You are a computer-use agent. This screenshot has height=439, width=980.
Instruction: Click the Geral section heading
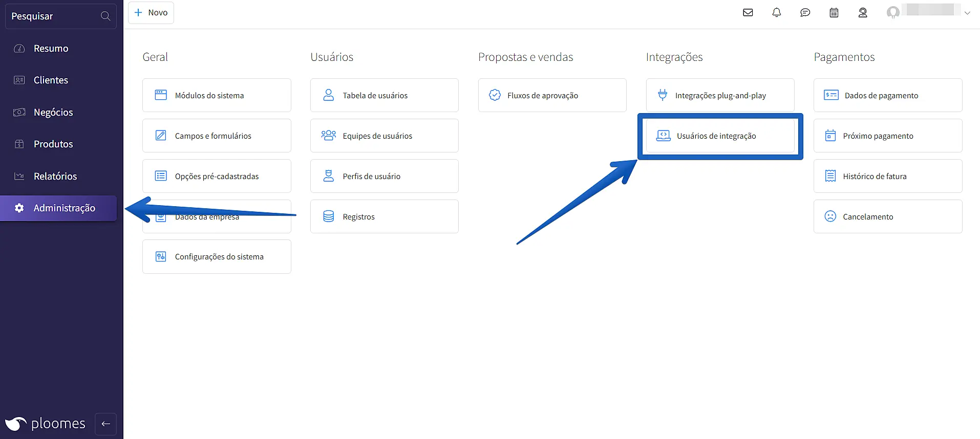tap(155, 57)
